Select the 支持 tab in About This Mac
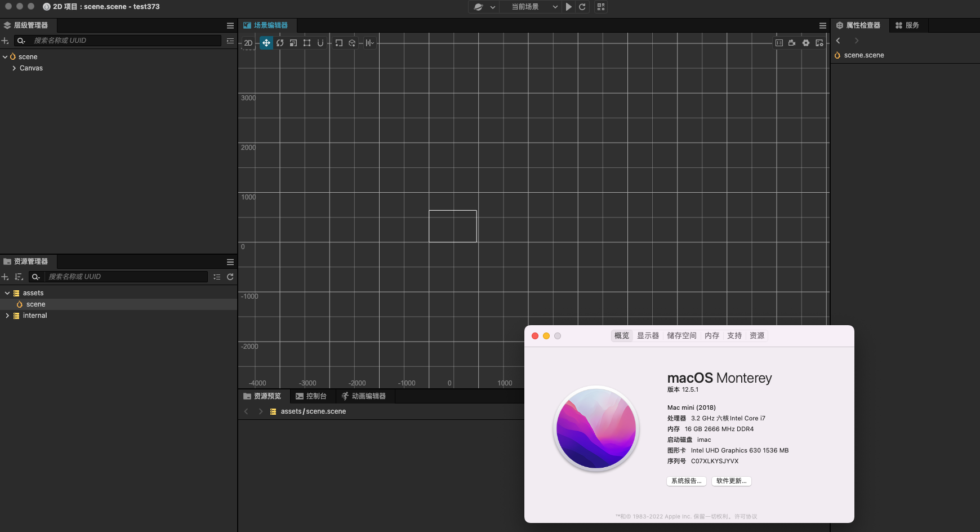This screenshot has width=980, height=532. coord(734,336)
